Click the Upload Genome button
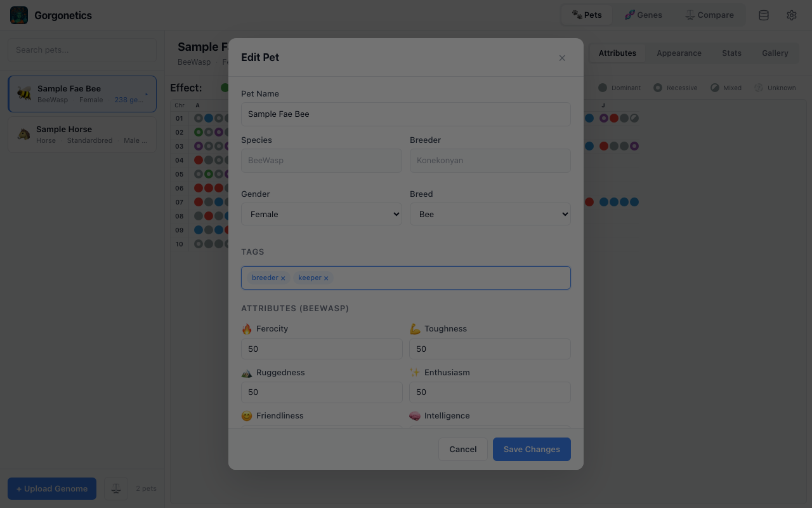The height and width of the screenshot is (508, 812). [x=51, y=488]
